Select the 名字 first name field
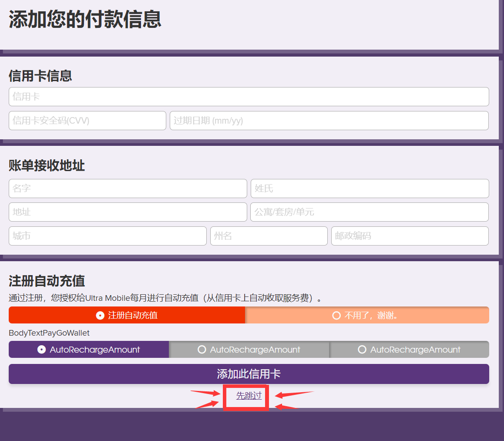The height and width of the screenshot is (441, 504). coord(128,189)
